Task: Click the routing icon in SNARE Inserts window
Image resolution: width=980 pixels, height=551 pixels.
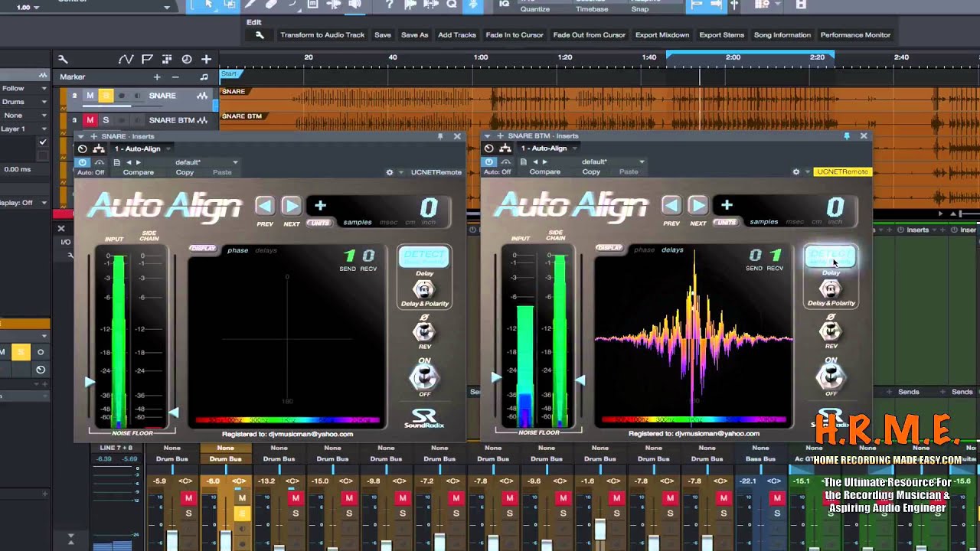Action: (99, 148)
